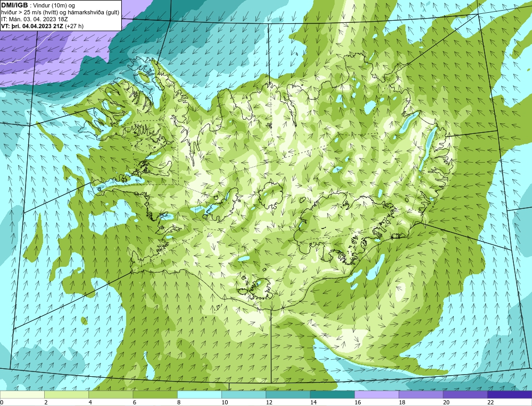Select the 8–10 m/s light cyan legend swatch
Screen dimensions: 532x406
(x=199, y=394)
